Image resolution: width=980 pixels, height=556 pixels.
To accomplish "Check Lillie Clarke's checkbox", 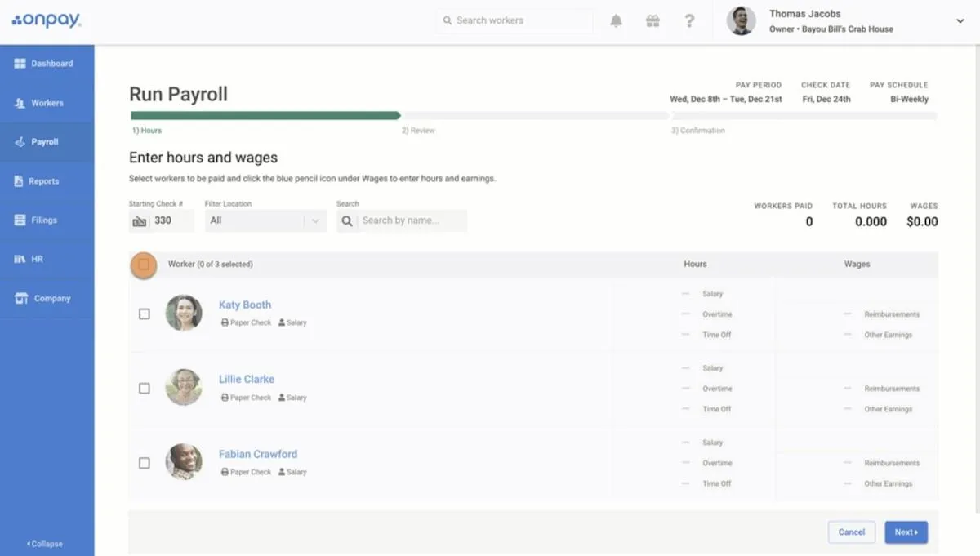I will [x=145, y=389].
